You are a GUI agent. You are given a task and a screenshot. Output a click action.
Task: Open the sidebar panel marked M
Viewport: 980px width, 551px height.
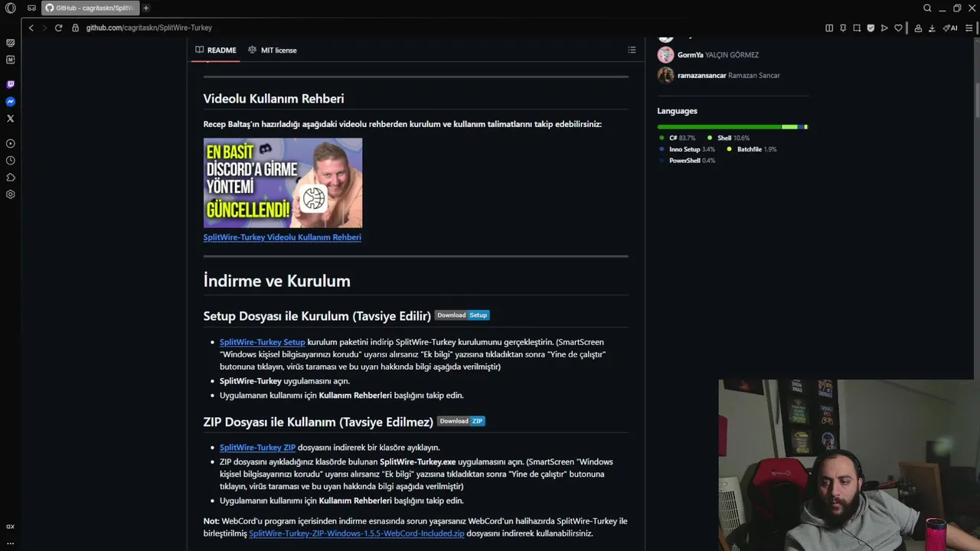[10, 60]
